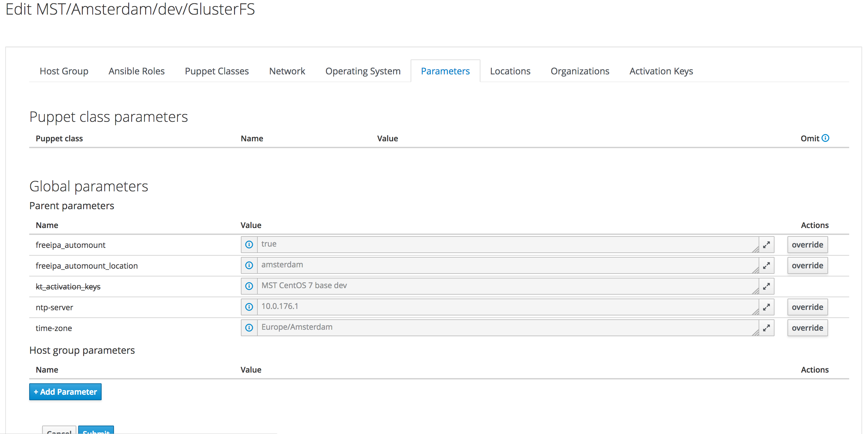The image size is (868, 434).
Task: Switch to the Organizations tab
Action: [579, 71]
